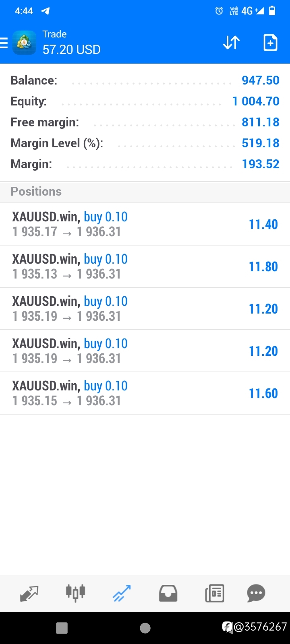Switch to the candlestick Chart tab

[75, 593]
